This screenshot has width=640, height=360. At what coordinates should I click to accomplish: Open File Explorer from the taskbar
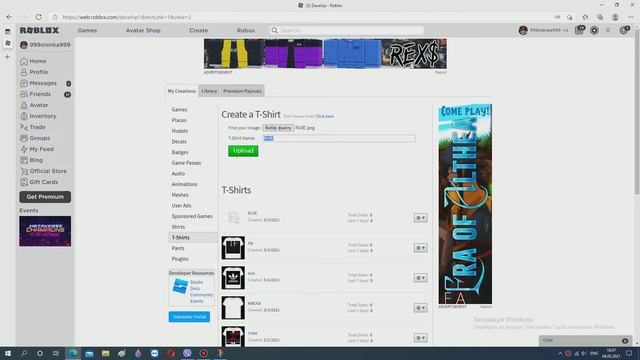pos(105,353)
